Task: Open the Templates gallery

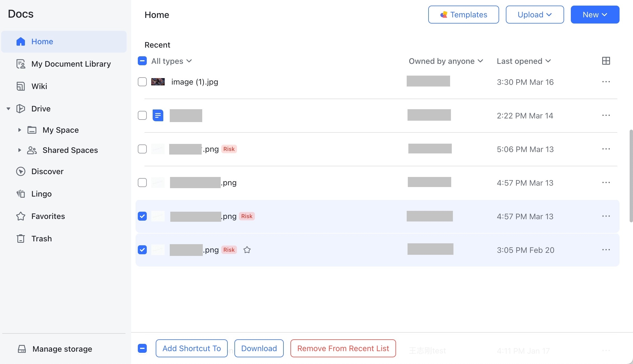Action: click(464, 15)
